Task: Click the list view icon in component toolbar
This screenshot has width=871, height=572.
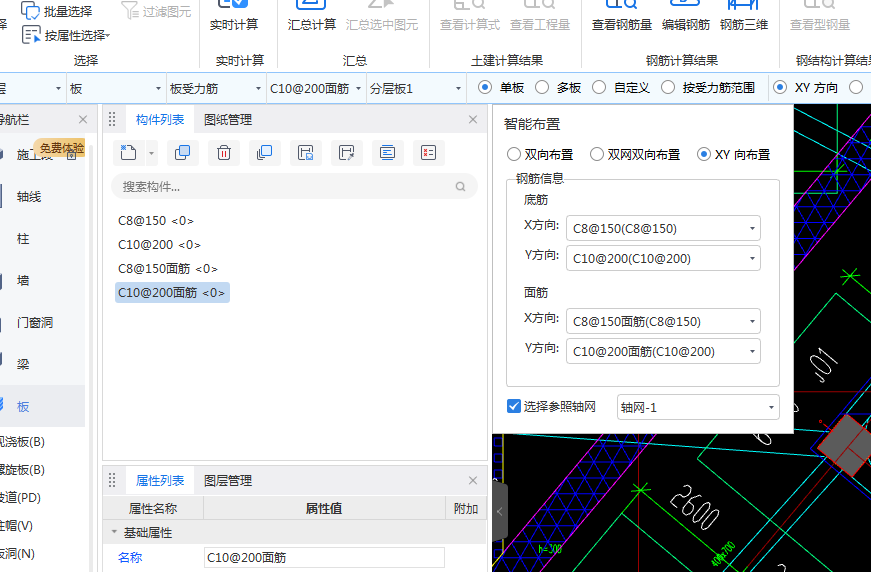Action: pos(388,153)
